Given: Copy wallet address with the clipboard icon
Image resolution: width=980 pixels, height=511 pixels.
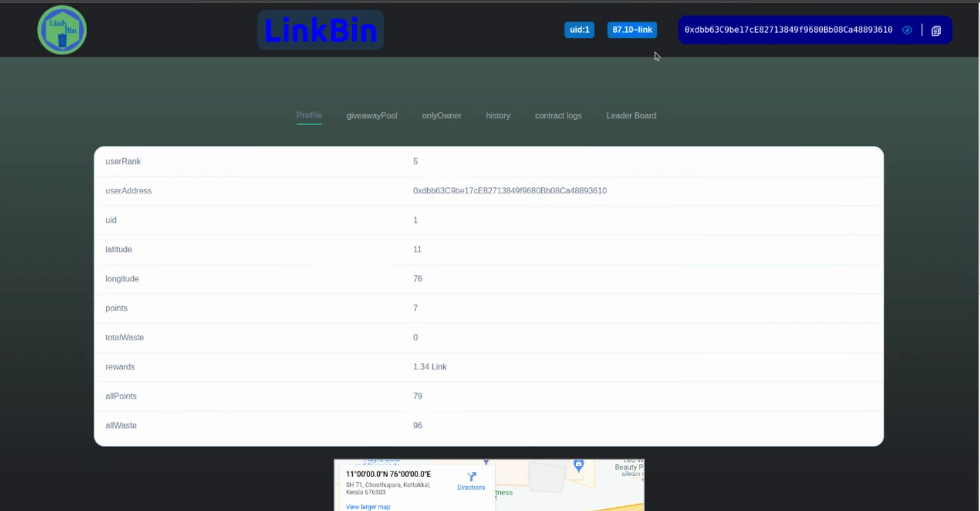Looking at the screenshot, I should 936,31.
